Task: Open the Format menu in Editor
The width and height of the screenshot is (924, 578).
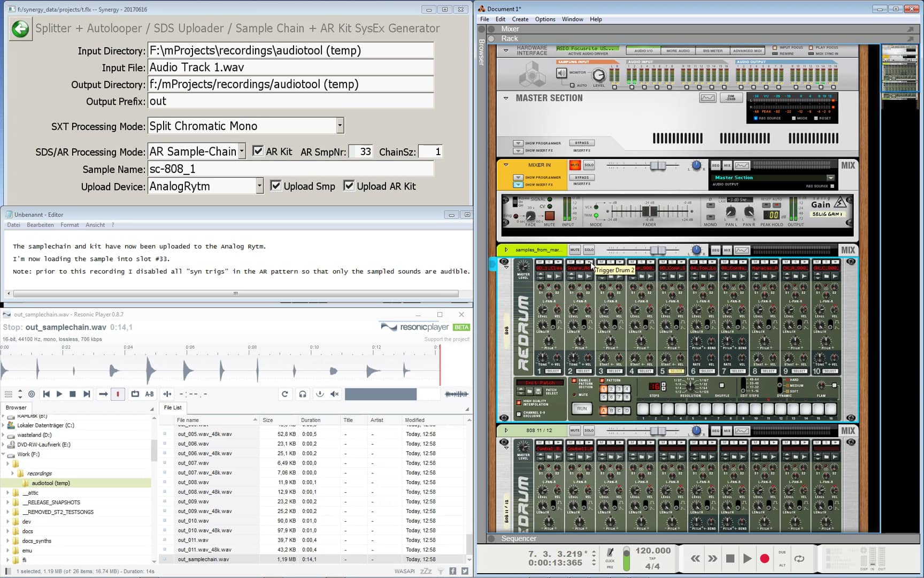Action: point(70,225)
